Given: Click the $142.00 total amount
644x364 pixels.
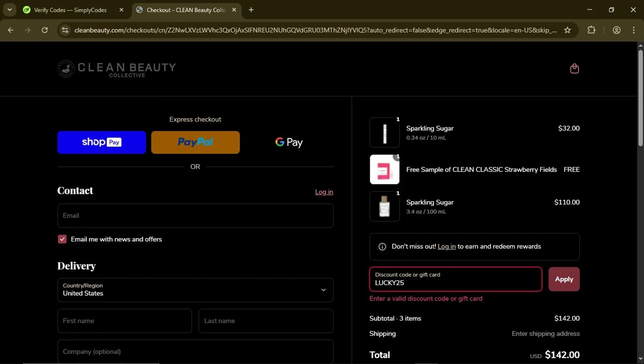Looking at the screenshot, I should click(x=562, y=355).
